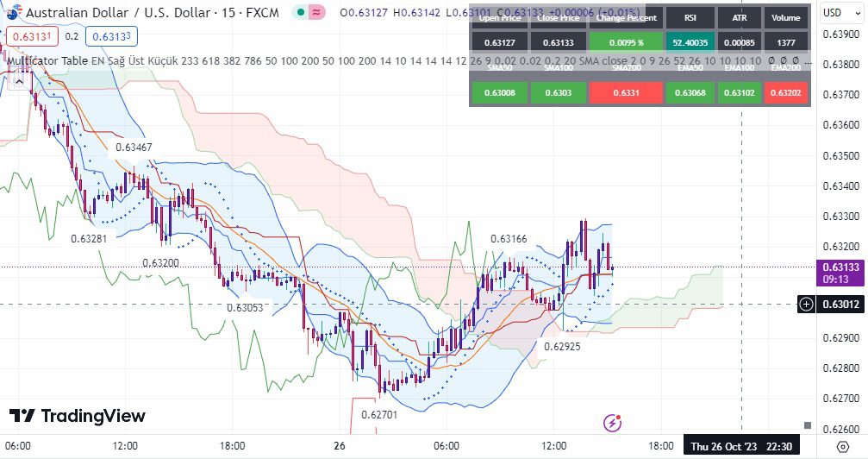Click the chart price label 0.63053
The image size is (868, 459).
pyautogui.click(x=246, y=308)
